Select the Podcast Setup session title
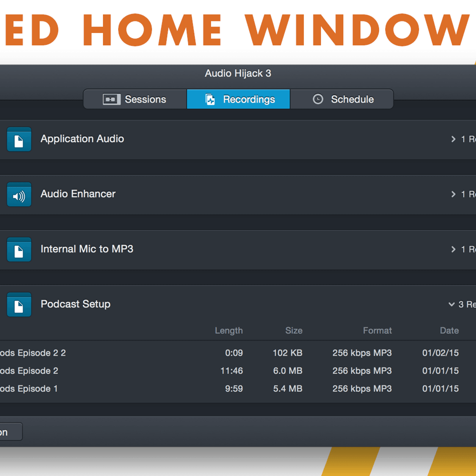Screen dimensions: 476x476 click(x=76, y=304)
